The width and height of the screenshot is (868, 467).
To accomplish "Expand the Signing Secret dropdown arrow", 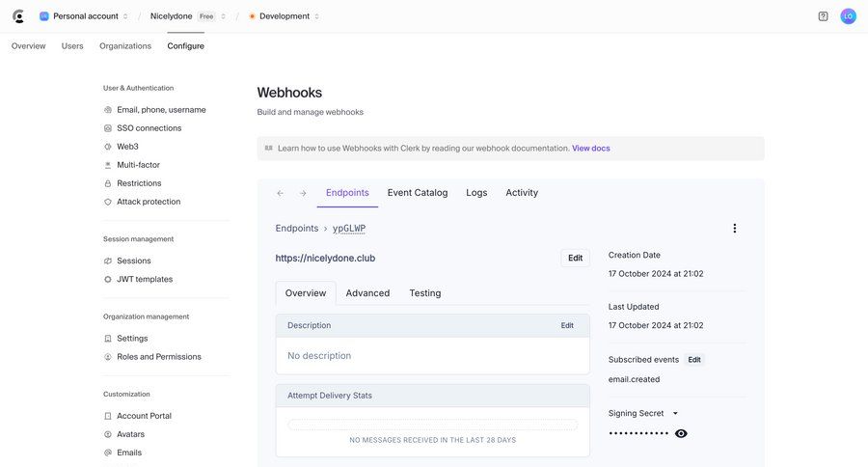I will click(675, 413).
